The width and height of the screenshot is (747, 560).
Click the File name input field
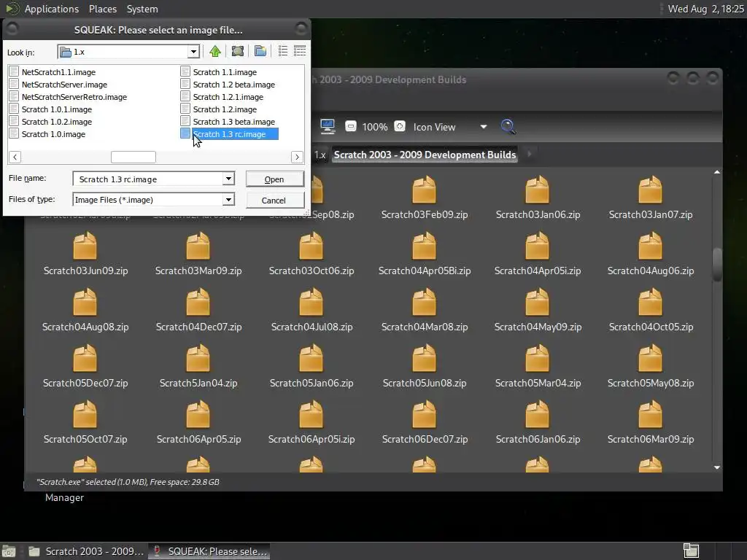148,179
